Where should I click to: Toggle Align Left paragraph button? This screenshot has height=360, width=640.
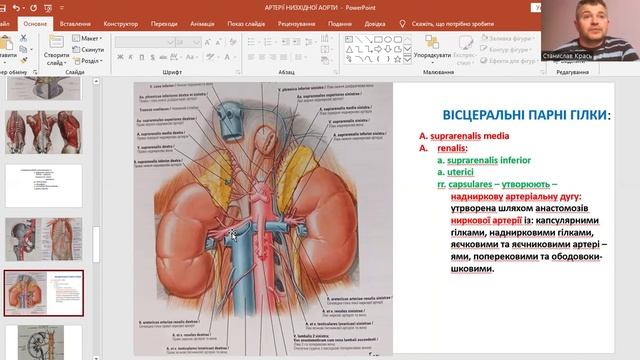pos(251,57)
